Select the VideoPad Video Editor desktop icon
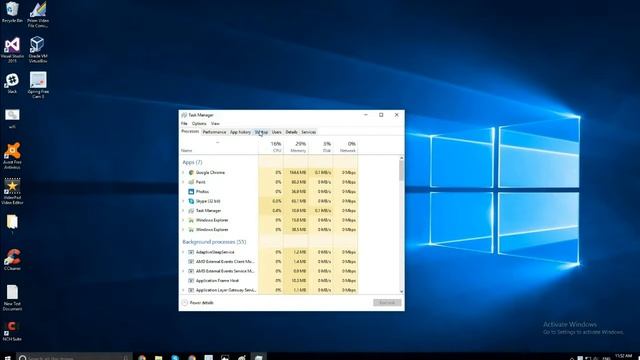640x360 pixels. point(12,191)
